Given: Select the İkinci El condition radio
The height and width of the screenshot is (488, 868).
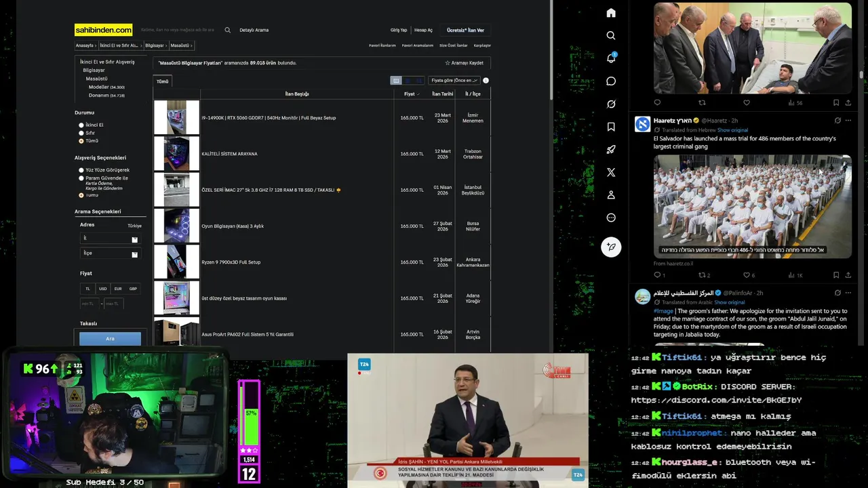Looking at the screenshot, I should coord(81,125).
